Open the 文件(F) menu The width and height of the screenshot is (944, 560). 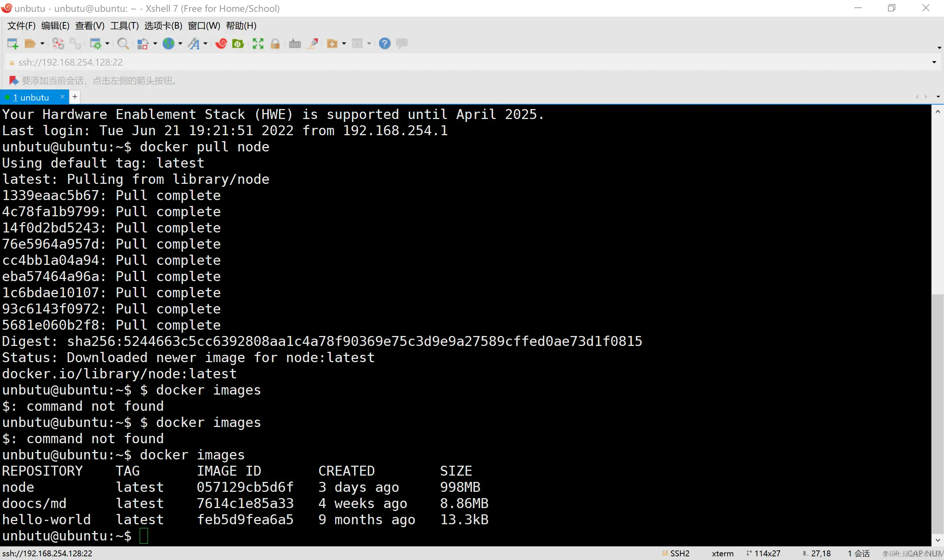click(x=21, y=26)
